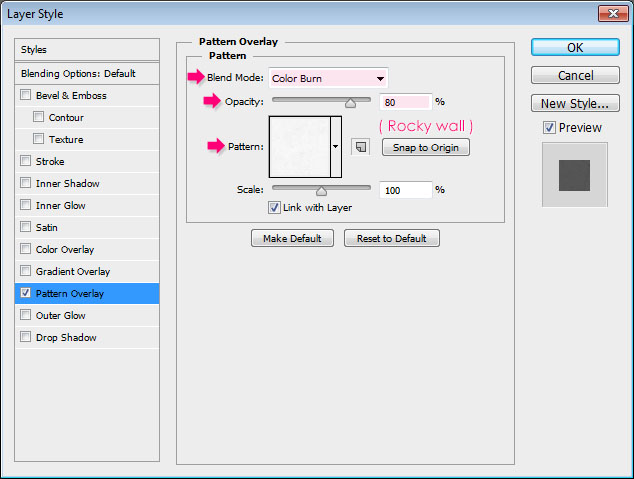The width and height of the screenshot is (634, 479).
Task: Click the style preview swatch
Action: (575, 175)
